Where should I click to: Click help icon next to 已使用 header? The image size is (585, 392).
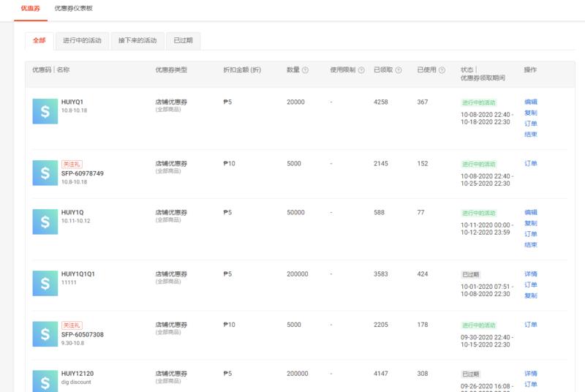[x=442, y=70]
